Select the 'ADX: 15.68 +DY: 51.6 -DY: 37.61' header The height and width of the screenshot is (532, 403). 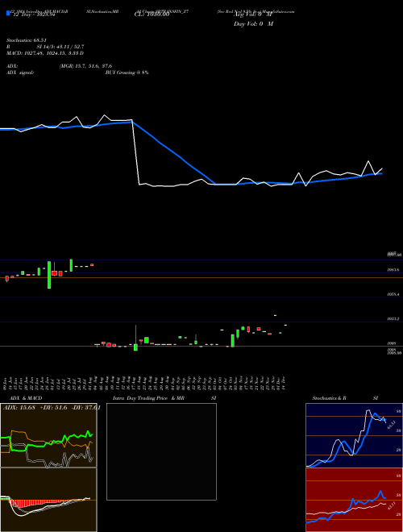(x=52, y=408)
